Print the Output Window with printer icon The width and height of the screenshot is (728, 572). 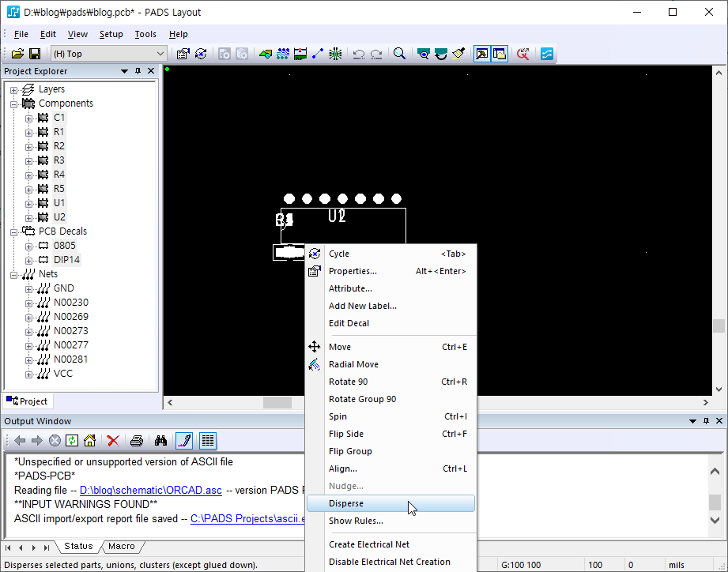137,440
